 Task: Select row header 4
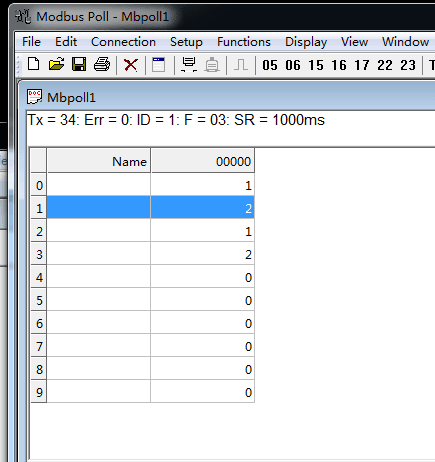click(39, 277)
